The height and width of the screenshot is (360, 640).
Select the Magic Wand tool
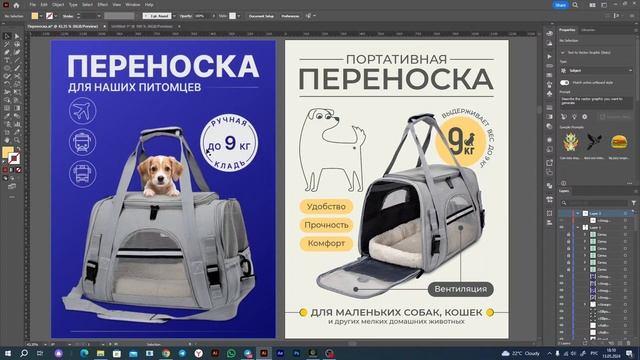[x=7, y=44]
